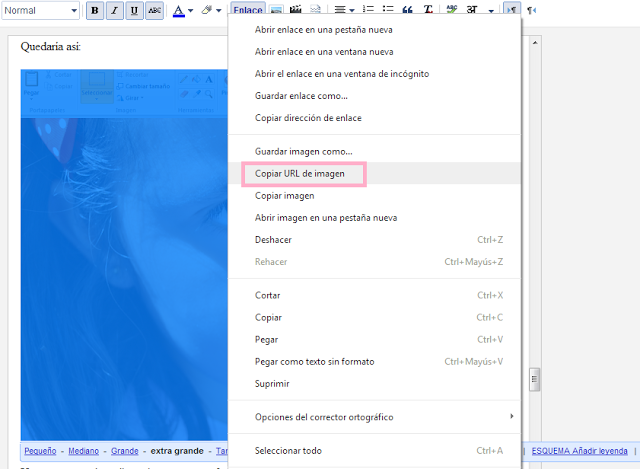Click the Enlace link button
Viewport: 640px width, 469px height.
coord(248,10)
